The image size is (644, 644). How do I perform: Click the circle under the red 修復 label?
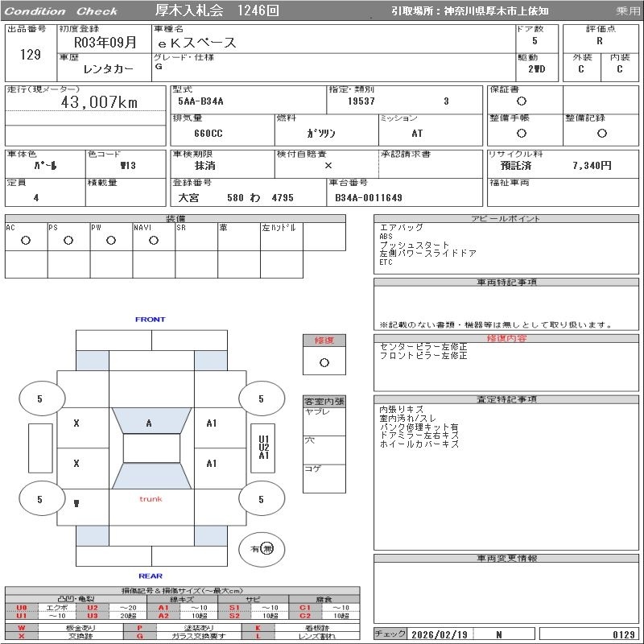coord(324,362)
